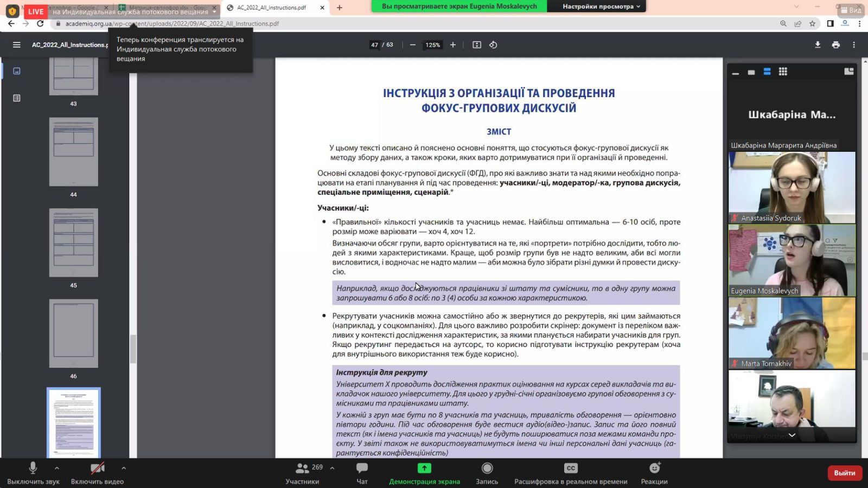Viewport: 868px width, 488px height.
Task: Toggle live transcription captions
Action: click(571, 473)
